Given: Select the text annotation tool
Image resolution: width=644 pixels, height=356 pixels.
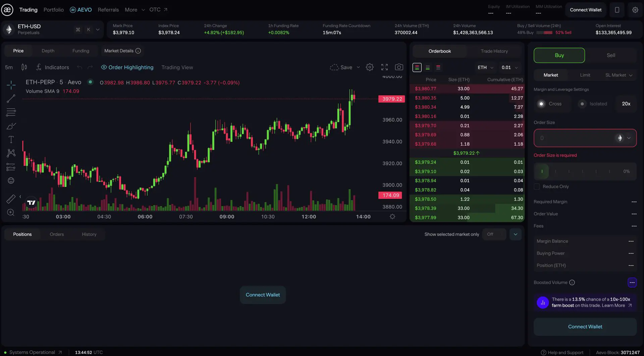Looking at the screenshot, I should pyautogui.click(x=11, y=140).
